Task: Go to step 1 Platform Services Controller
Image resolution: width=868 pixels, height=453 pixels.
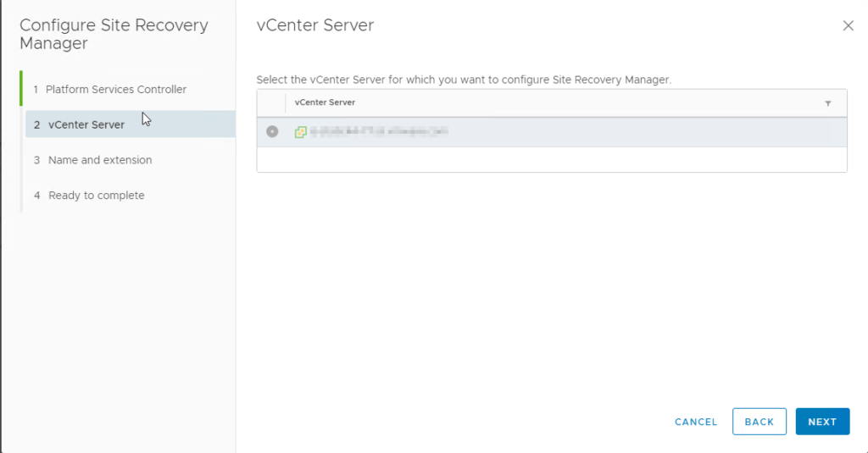Action: pyautogui.click(x=116, y=89)
